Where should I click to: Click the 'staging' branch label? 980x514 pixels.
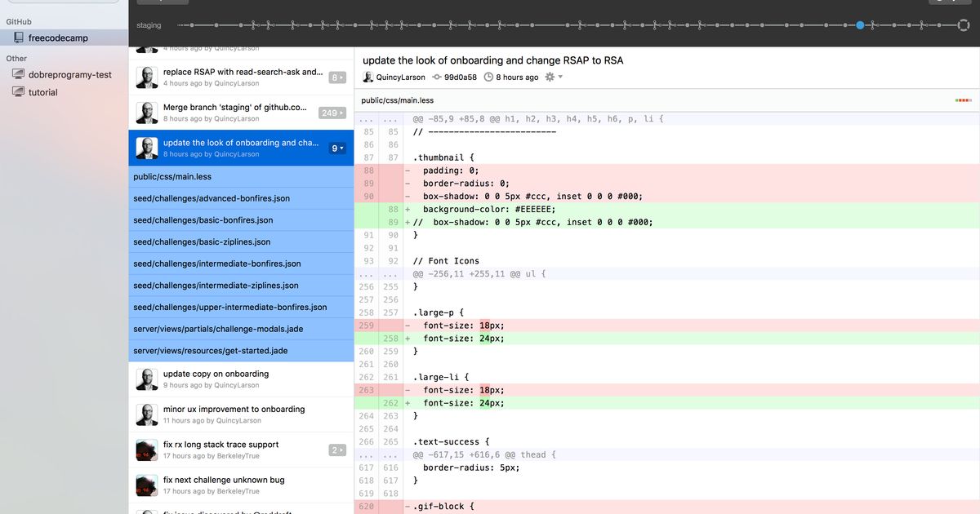tap(149, 25)
